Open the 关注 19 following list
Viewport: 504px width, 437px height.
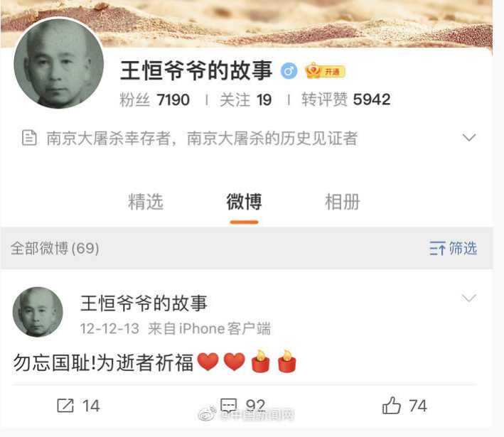245,99
